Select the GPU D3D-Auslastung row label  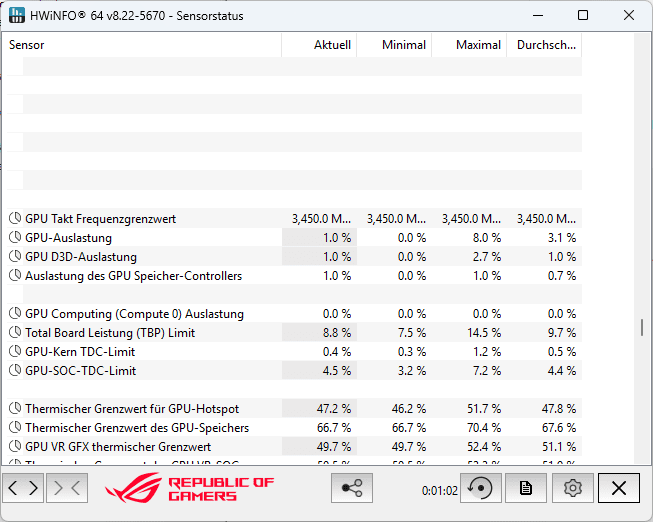click(x=81, y=257)
